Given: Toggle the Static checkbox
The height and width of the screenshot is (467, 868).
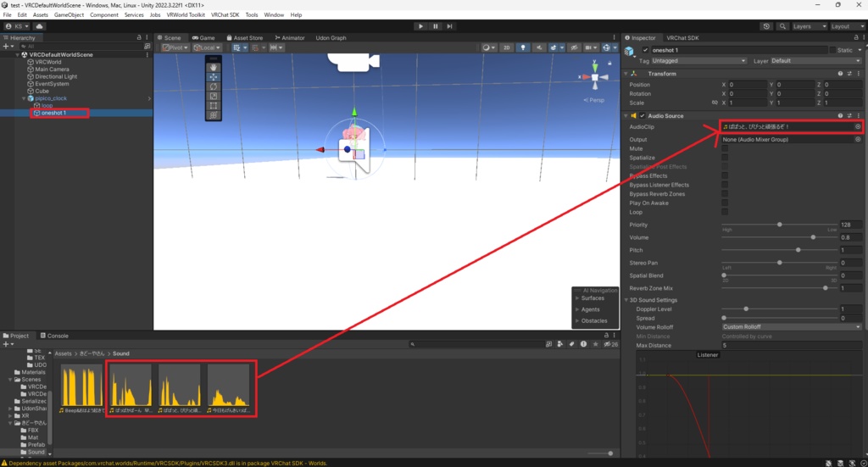Looking at the screenshot, I should pyautogui.click(x=832, y=50).
